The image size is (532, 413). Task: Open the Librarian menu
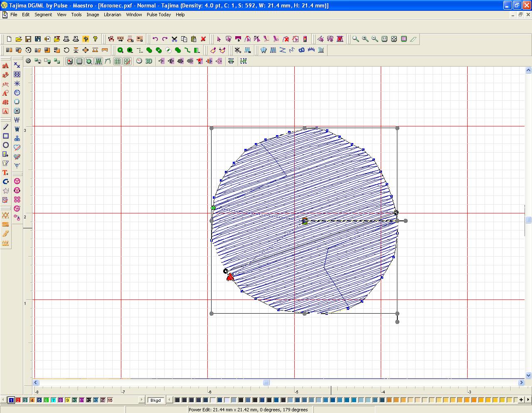coord(112,15)
